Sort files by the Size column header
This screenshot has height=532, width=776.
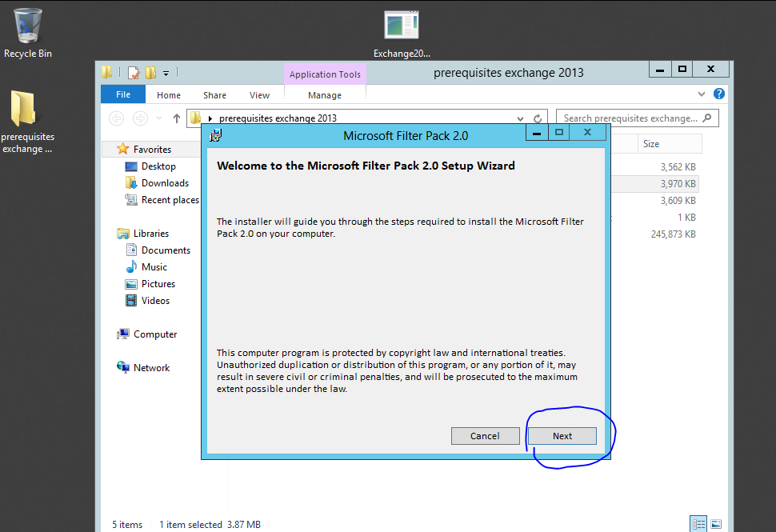669,144
